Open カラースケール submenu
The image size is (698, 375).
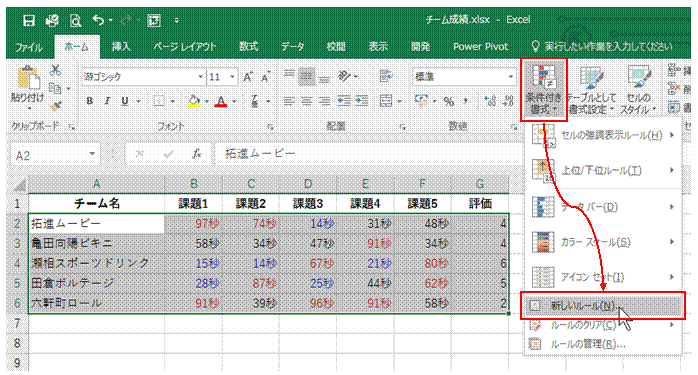coord(603,242)
